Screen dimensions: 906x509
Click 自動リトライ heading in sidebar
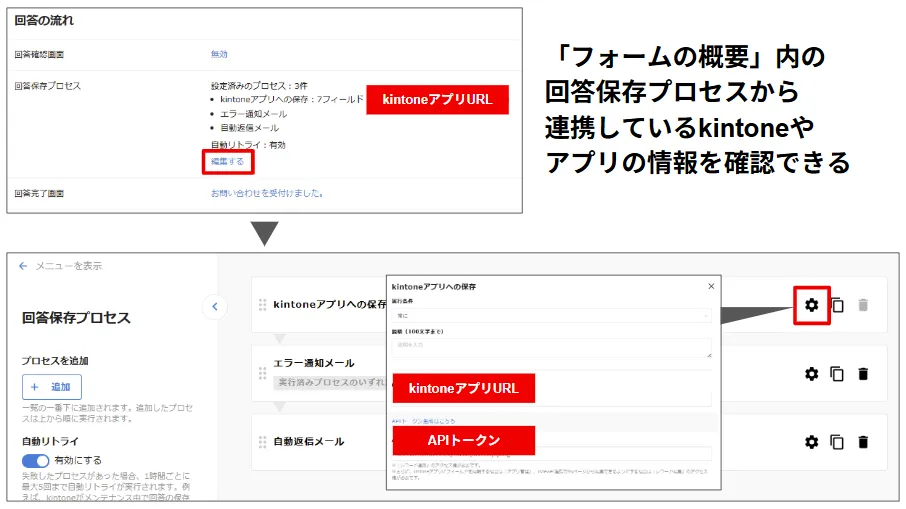click(50, 441)
